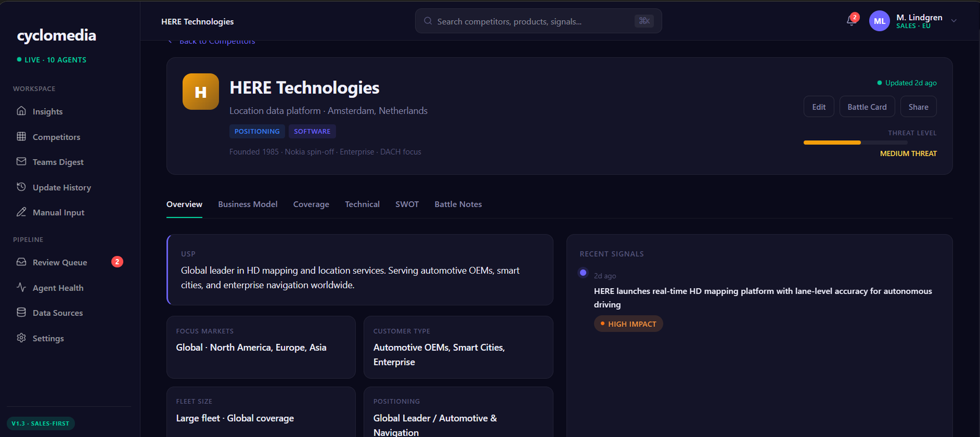Viewport: 980px width, 437px height.
Task: Click the SOFTWARE tag
Action: 312,131
